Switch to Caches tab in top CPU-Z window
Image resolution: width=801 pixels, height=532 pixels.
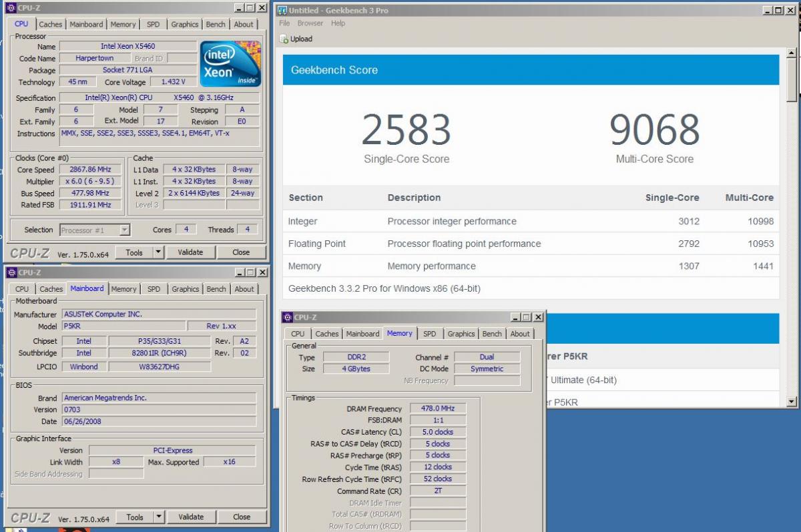50,24
